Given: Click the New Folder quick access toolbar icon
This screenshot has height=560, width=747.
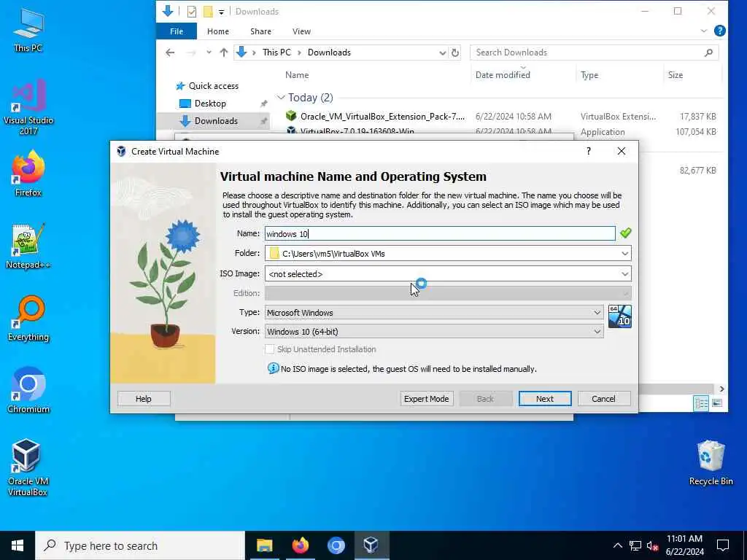Looking at the screenshot, I should click(208, 12).
